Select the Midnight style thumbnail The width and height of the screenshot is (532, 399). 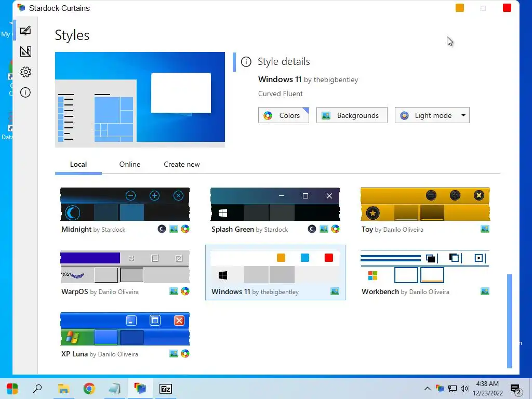[125, 204]
